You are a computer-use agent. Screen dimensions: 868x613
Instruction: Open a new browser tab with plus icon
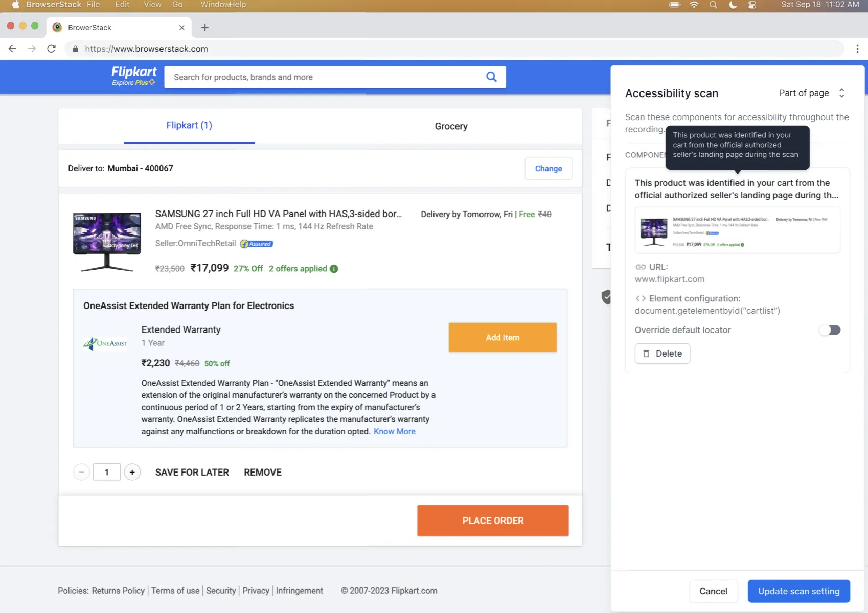[205, 28]
